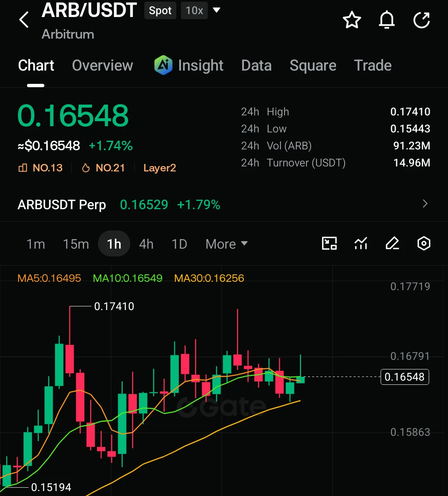Tap the MA30:0.16256 indicator label
This screenshot has height=496, width=448.
click(x=209, y=278)
